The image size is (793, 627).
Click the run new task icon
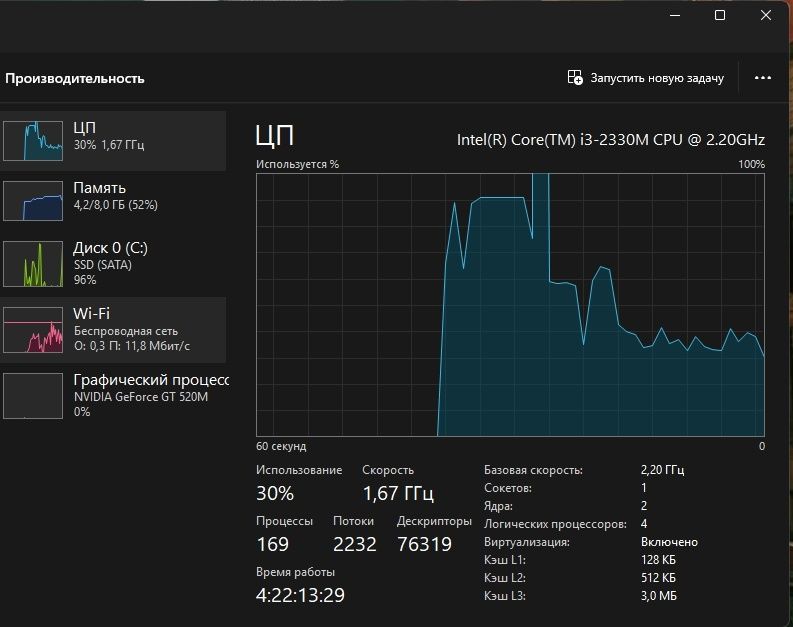[x=575, y=78]
